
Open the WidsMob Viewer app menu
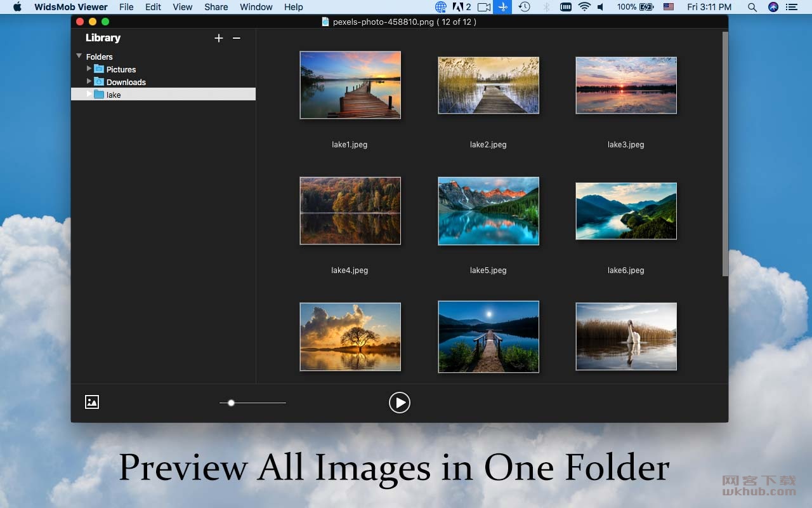(x=71, y=7)
